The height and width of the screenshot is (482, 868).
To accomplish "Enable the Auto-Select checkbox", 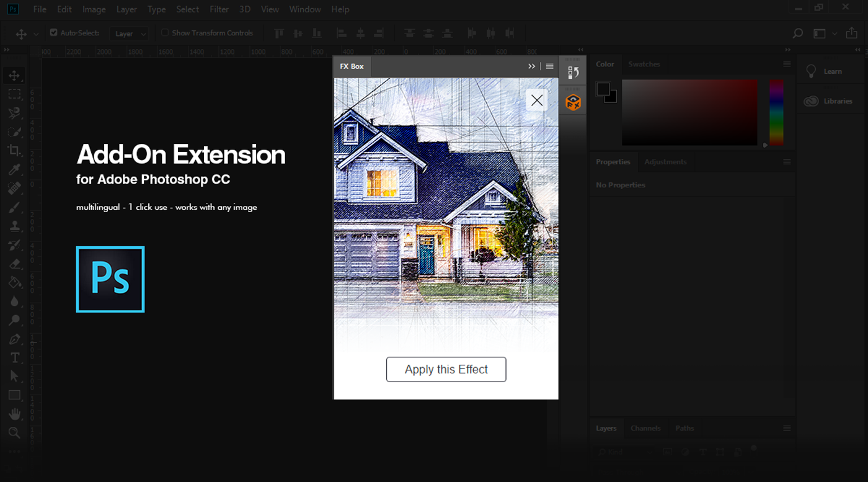I will [53, 33].
